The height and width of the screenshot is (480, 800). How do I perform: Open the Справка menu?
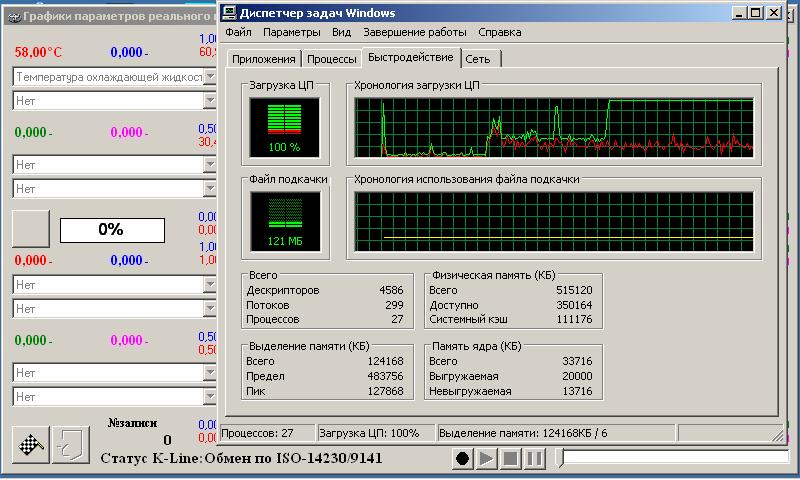tap(499, 32)
